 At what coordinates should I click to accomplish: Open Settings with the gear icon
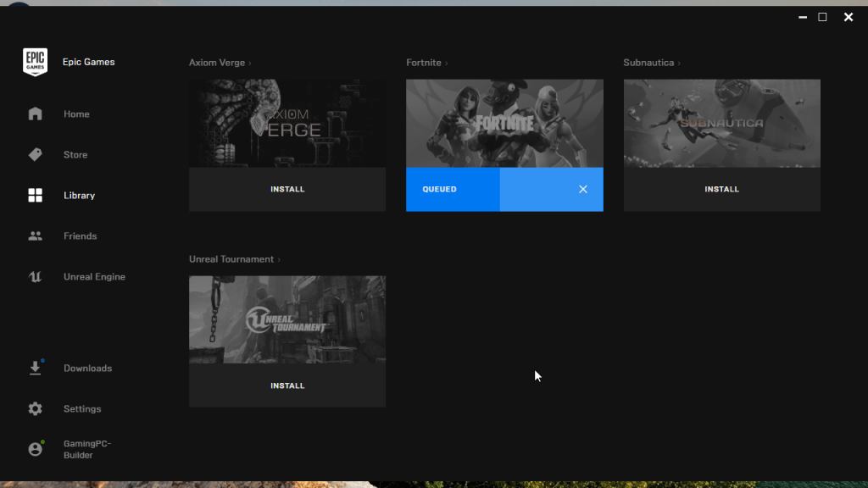pyautogui.click(x=35, y=408)
